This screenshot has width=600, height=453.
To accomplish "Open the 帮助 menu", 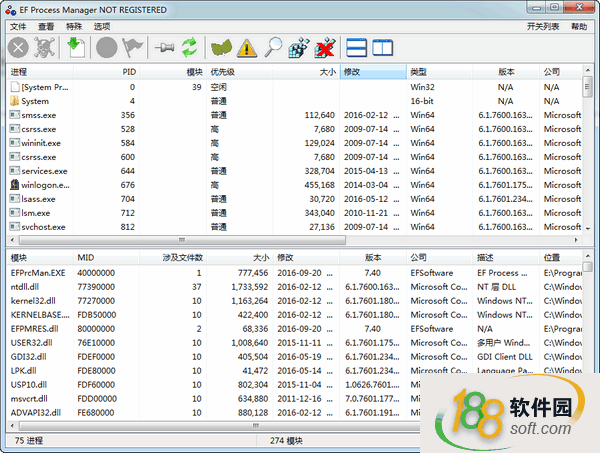I will 579,26.
